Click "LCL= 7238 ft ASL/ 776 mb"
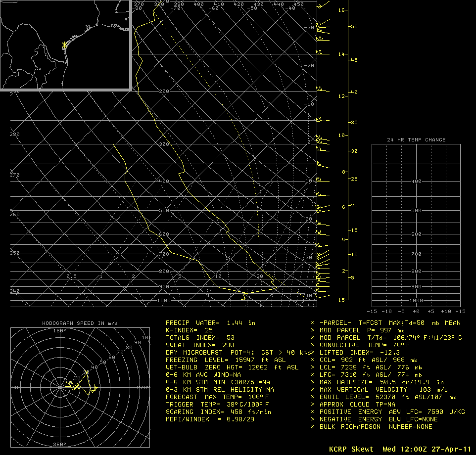Image resolution: width=476 pixels, height=455 pixels. [371, 367]
